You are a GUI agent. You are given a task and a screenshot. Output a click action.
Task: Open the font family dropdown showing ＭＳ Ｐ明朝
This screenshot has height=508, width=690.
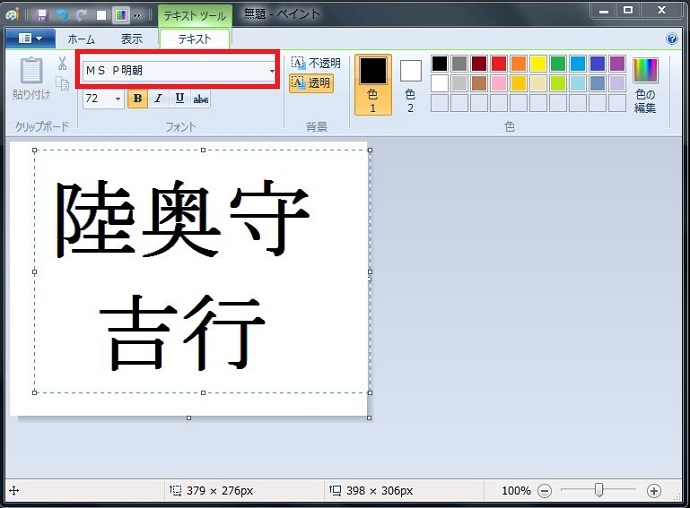[x=272, y=70]
